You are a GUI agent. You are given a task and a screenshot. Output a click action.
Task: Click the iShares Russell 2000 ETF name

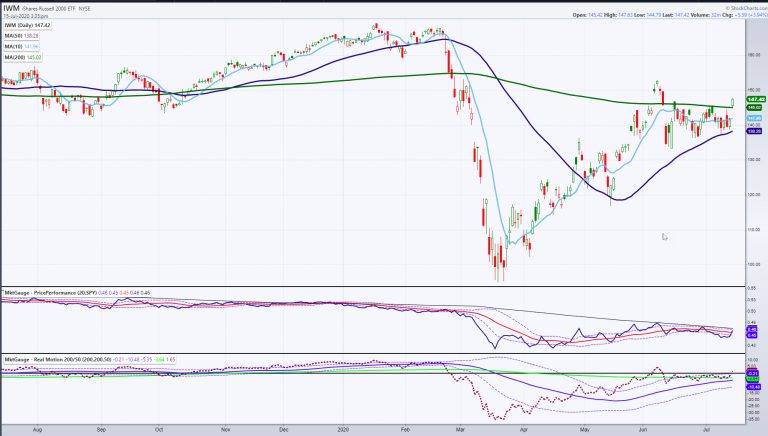[49, 9]
